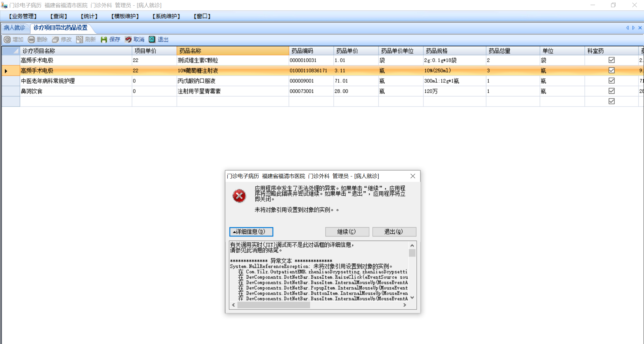
Task: Click the 退出(Q) button in dialog
Action: (394, 232)
